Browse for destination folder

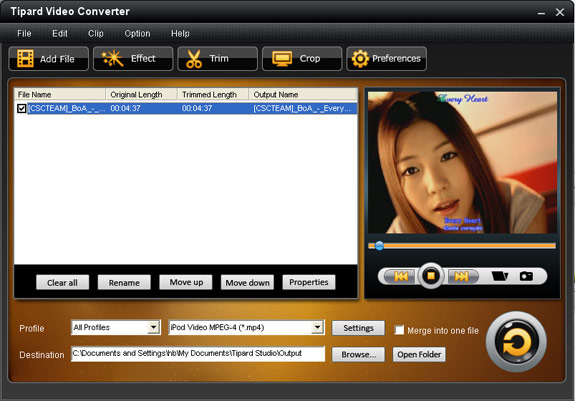click(358, 354)
